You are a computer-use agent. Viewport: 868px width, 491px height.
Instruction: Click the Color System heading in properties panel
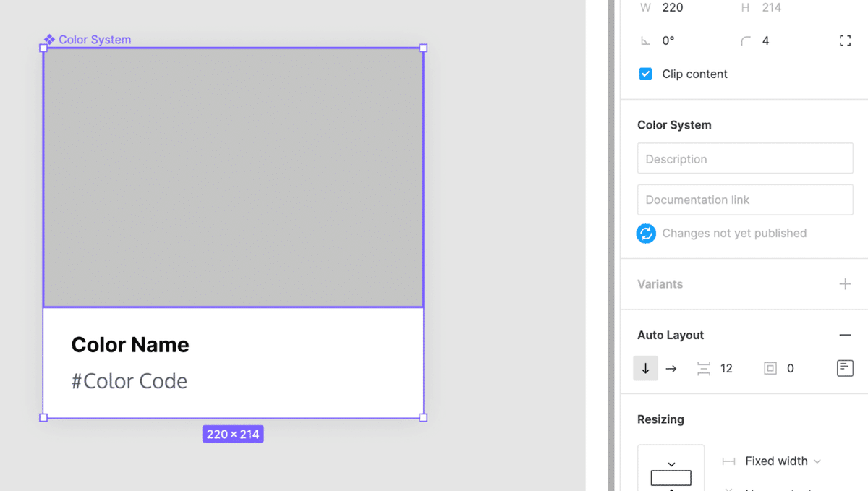pos(674,125)
